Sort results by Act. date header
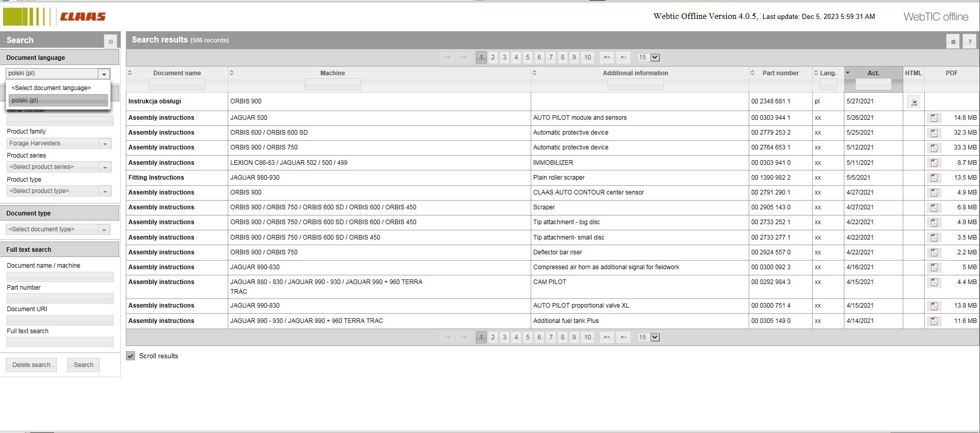 click(x=874, y=73)
